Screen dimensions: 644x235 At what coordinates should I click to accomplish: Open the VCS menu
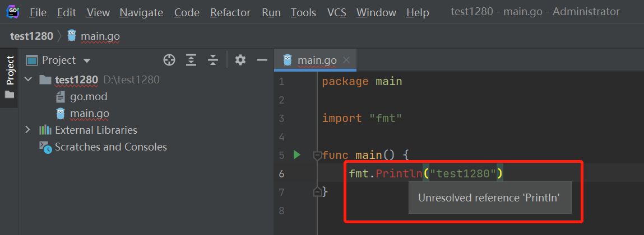click(x=337, y=13)
